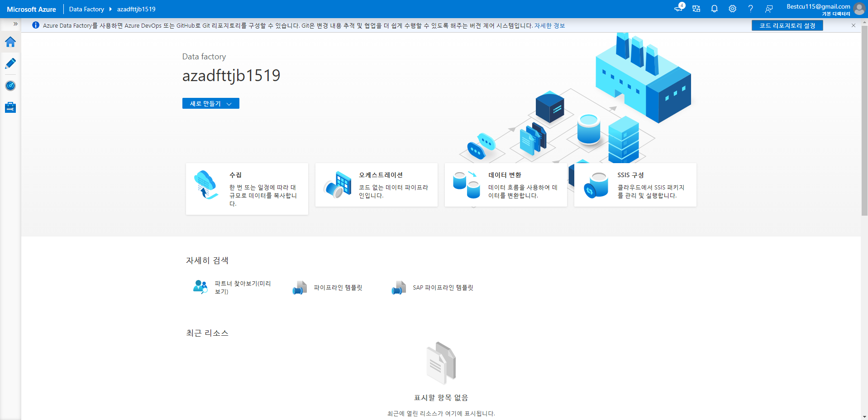The height and width of the screenshot is (420, 868).
Task: Open the 수집 ingest card
Action: click(247, 188)
